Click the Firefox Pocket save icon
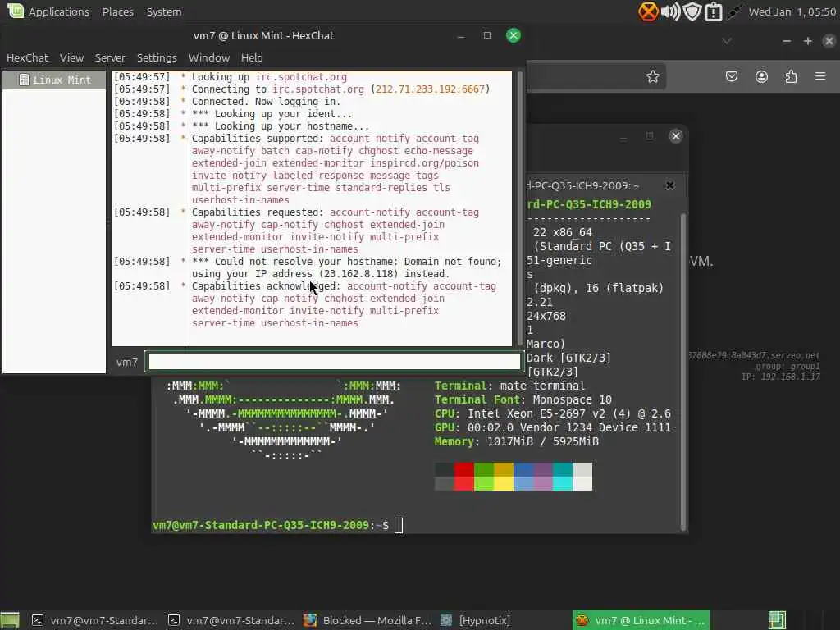Viewport: 840px width, 630px height. (731, 76)
